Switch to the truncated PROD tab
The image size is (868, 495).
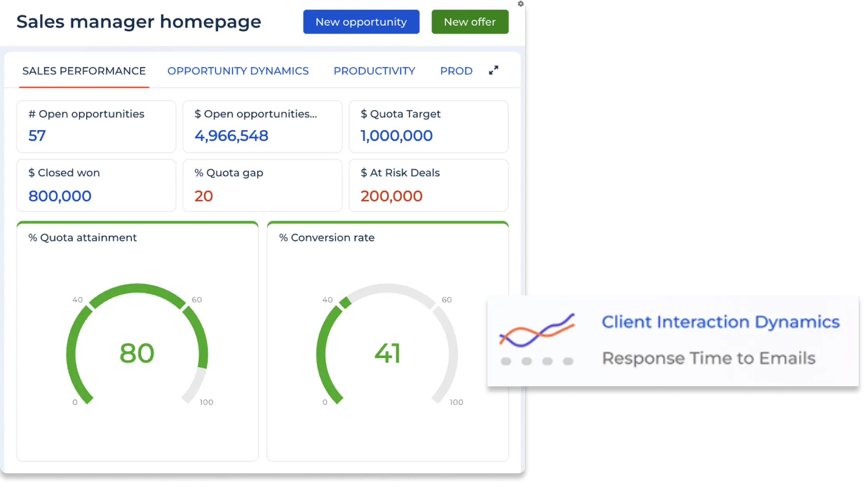(456, 71)
